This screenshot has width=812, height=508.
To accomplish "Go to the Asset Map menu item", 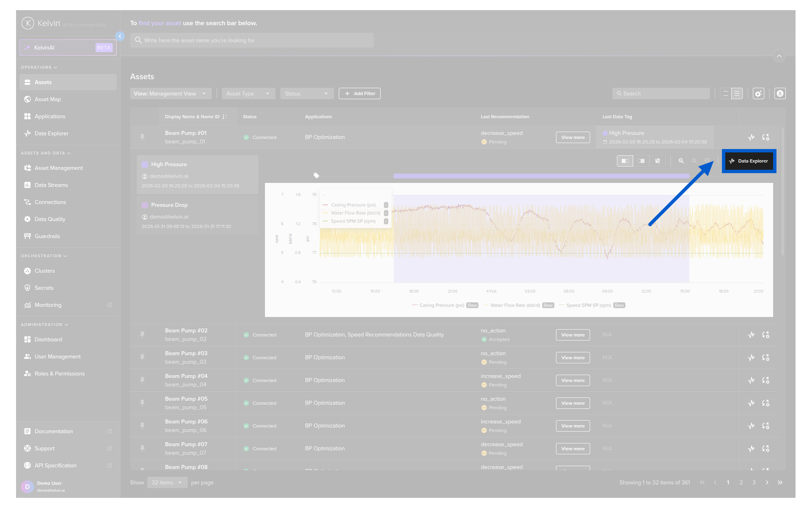I will [x=48, y=99].
